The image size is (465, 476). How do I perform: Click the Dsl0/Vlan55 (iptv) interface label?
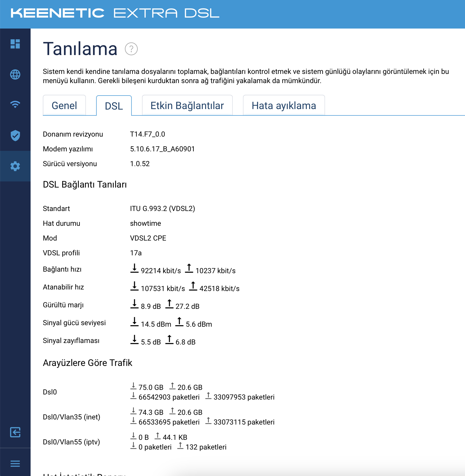[71, 442]
